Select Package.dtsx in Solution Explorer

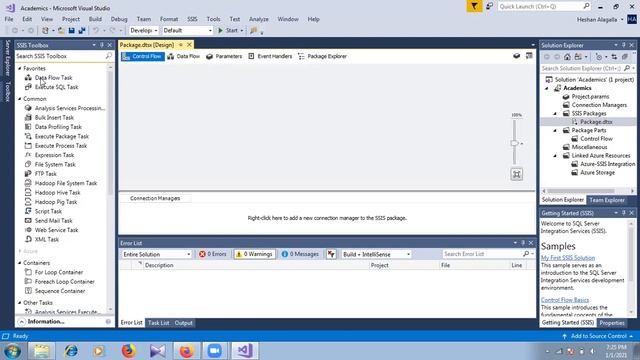pos(596,122)
